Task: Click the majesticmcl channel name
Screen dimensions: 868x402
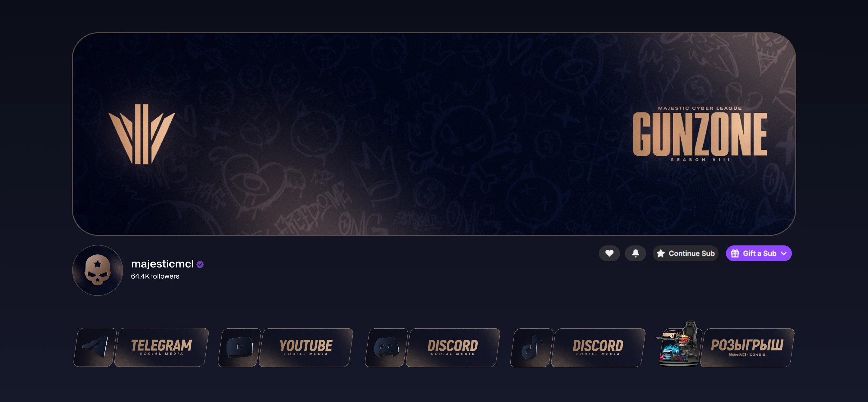Action: [x=163, y=263]
